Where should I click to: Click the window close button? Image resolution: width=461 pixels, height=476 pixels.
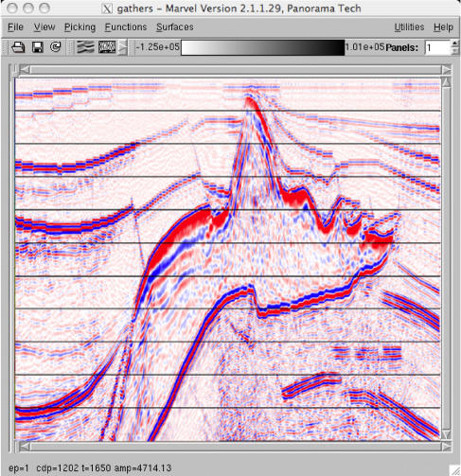(12, 9)
